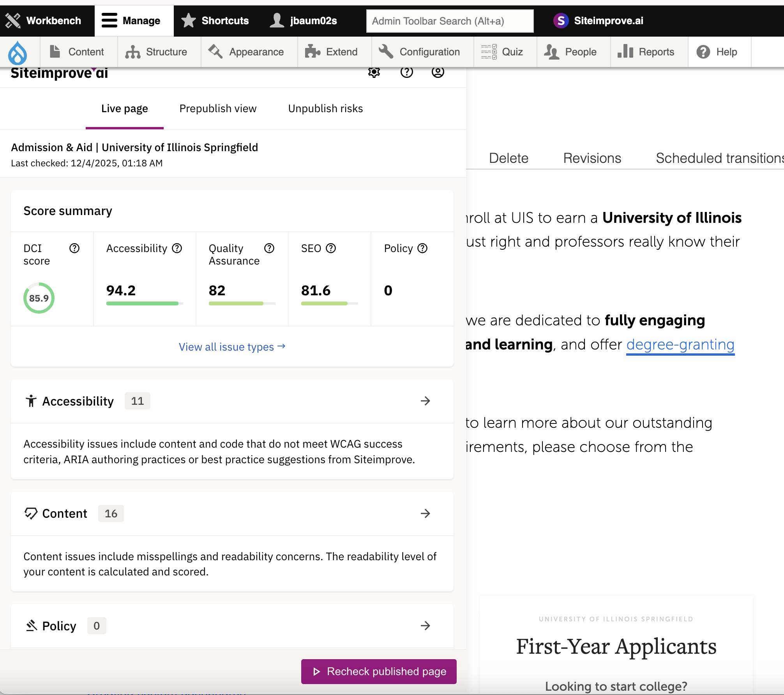Open Siteimprove settings gear icon
This screenshot has width=784, height=695.
point(374,72)
